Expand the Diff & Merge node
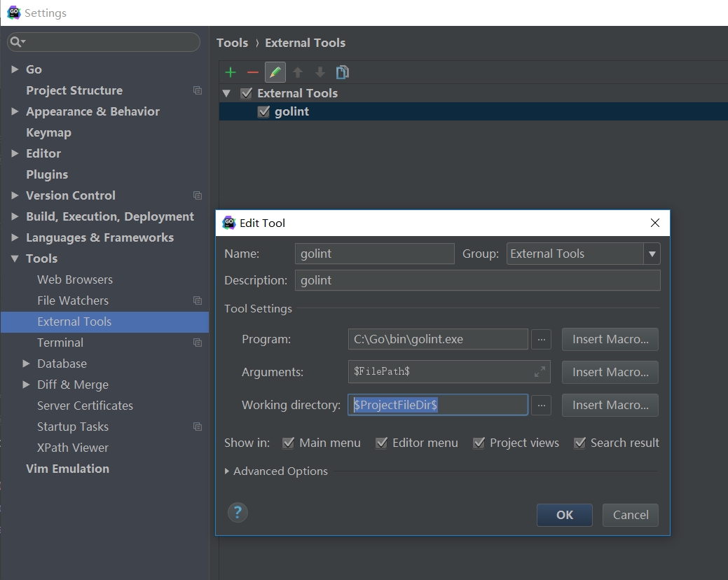 [x=27, y=385]
